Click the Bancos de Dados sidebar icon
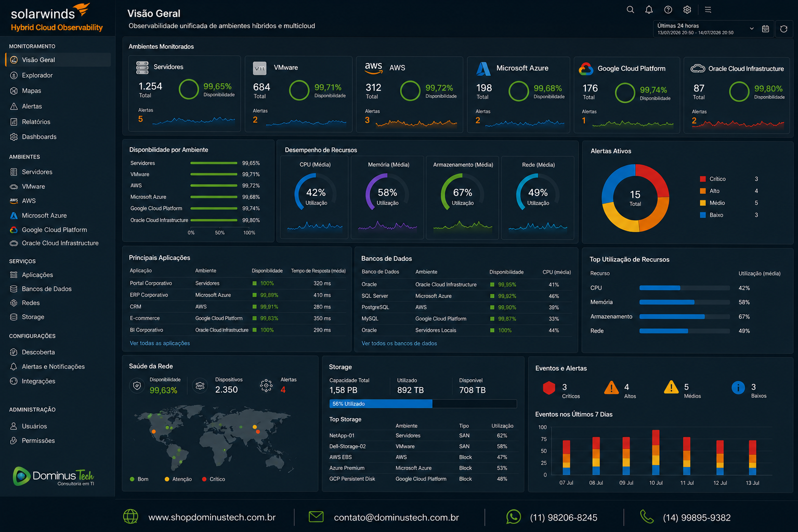The image size is (798, 532). [14, 289]
